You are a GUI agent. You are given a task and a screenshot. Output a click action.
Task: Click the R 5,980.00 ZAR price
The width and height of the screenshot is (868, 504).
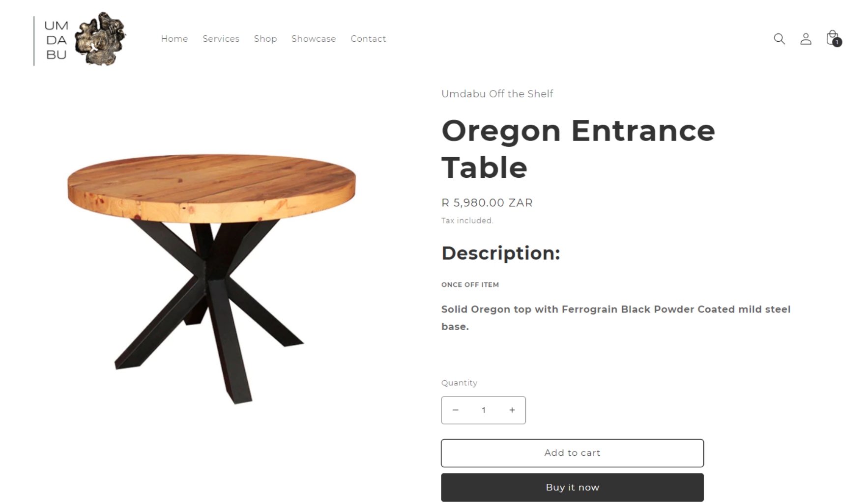(487, 203)
